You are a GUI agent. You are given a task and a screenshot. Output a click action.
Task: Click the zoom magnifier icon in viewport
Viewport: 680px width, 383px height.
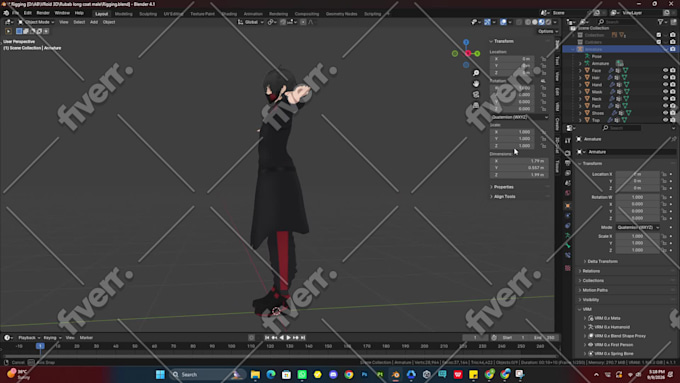click(x=476, y=73)
